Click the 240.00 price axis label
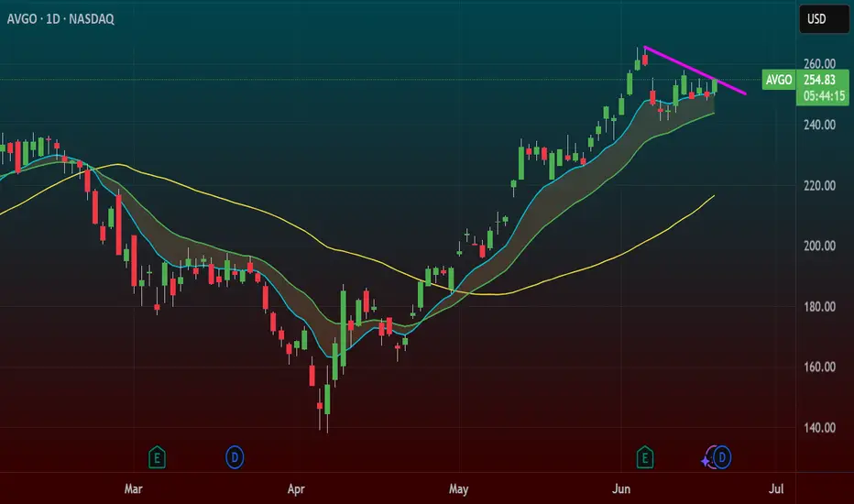This screenshot has width=854, height=504. 820,125
